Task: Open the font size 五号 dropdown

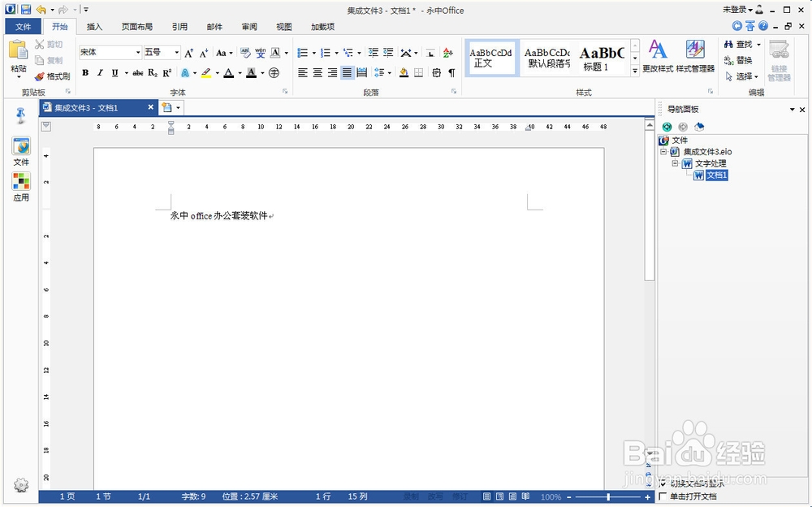Action: click(176, 52)
